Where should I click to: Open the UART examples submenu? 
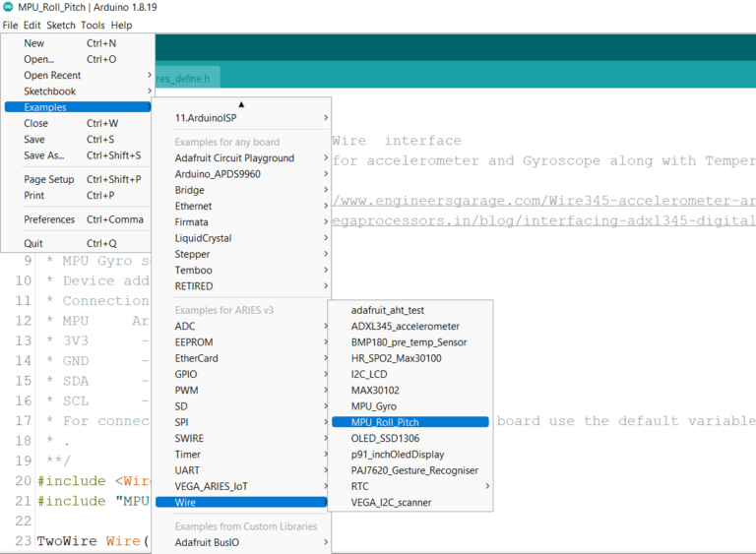(x=187, y=470)
